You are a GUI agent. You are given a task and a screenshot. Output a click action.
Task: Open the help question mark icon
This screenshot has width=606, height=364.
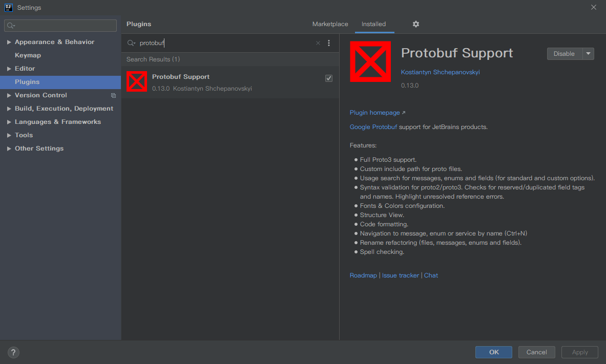(x=13, y=352)
